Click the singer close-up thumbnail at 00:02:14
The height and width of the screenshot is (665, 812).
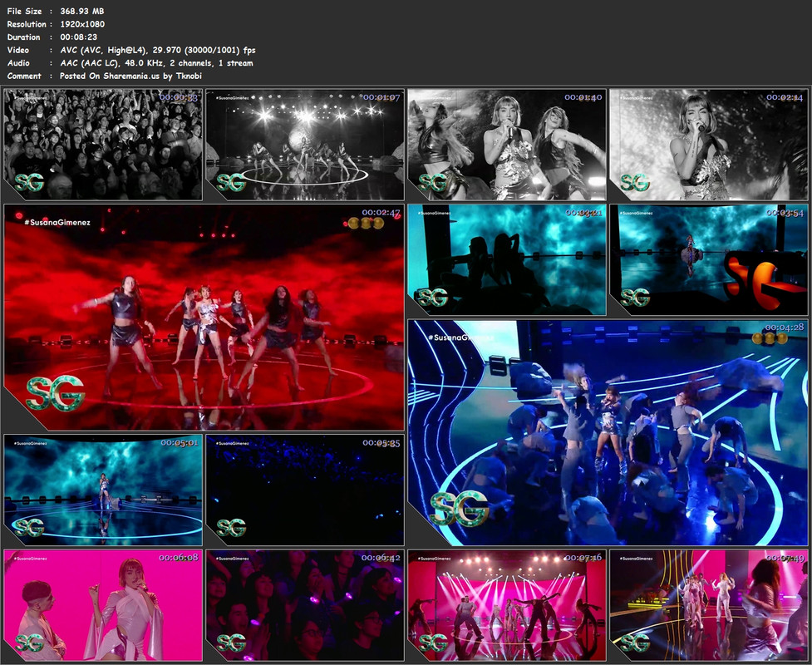709,145
